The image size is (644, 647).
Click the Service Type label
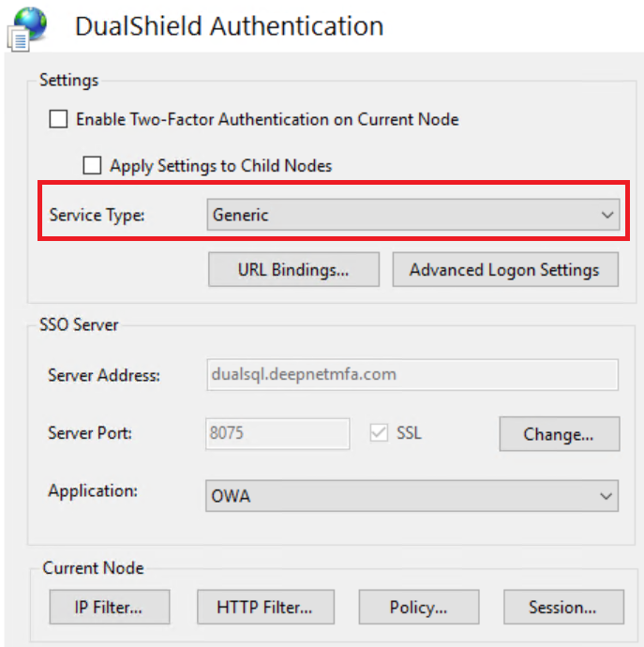(97, 216)
